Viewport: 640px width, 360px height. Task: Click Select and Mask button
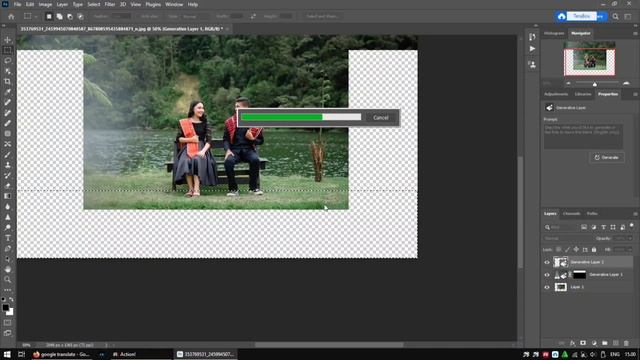[322, 16]
